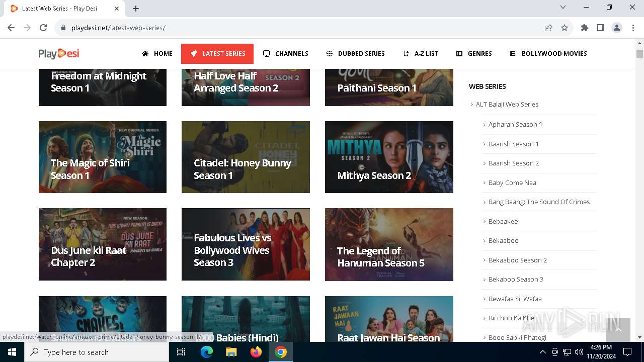
Task: Click the taskbar search box
Action: (x=97, y=352)
